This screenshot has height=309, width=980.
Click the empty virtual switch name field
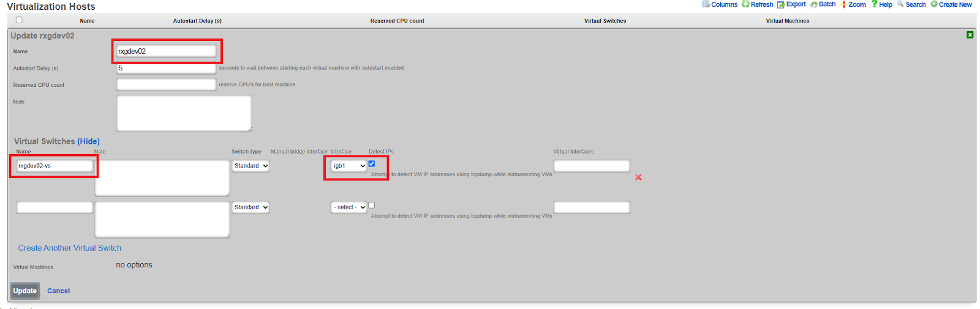click(x=55, y=207)
